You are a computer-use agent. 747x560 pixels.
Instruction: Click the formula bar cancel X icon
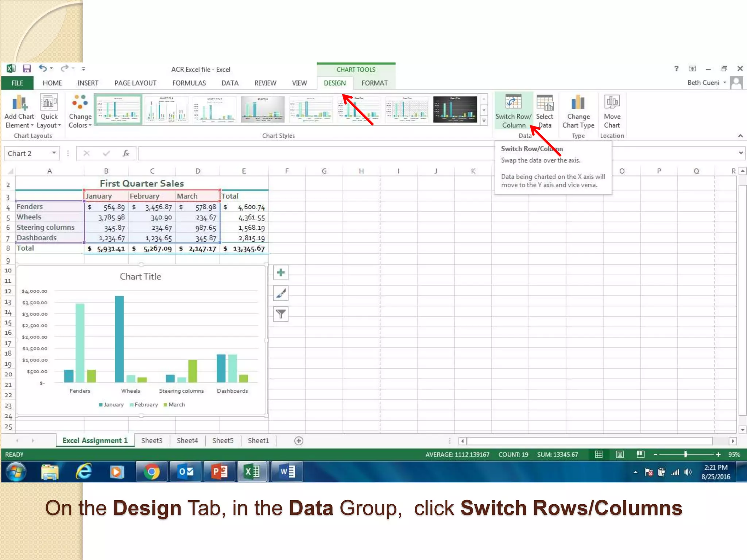(x=86, y=153)
